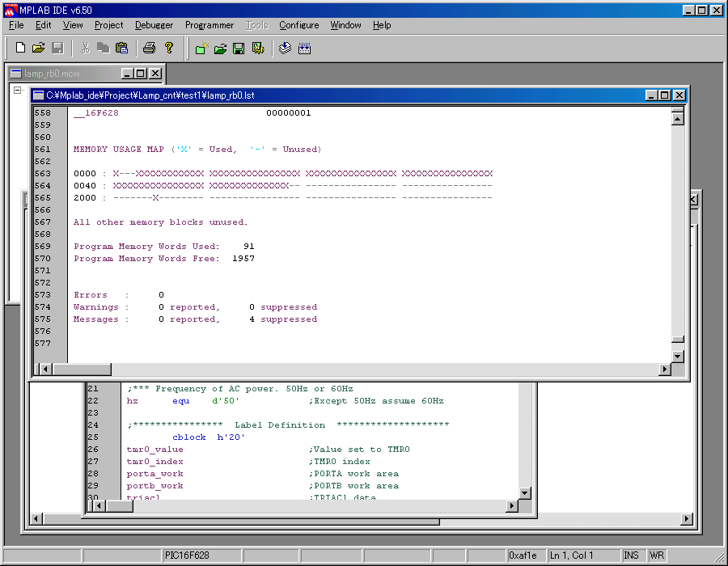The height and width of the screenshot is (566, 728).
Task: Click the listing window scroll-left arrow
Action: pos(45,369)
